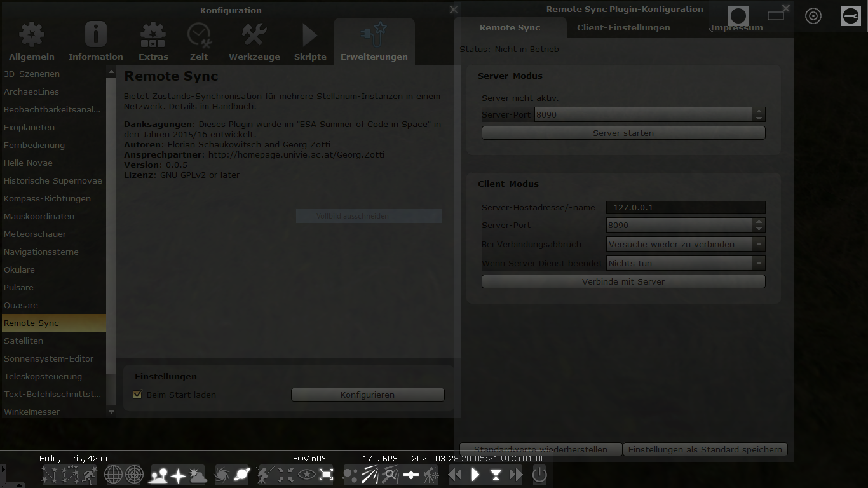
Task: Click the date and time display
Action: pyautogui.click(x=478, y=458)
